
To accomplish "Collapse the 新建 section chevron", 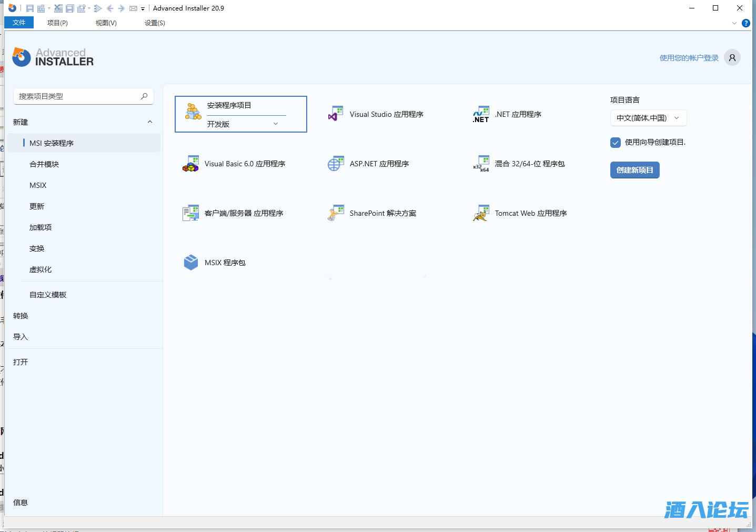I will [150, 122].
